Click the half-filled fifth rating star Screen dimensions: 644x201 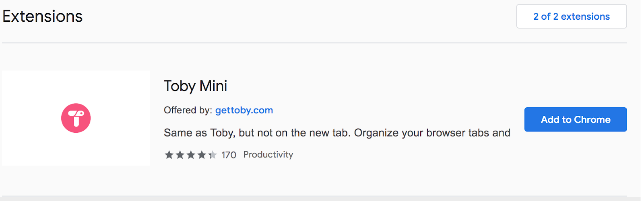[x=213, y=155]
